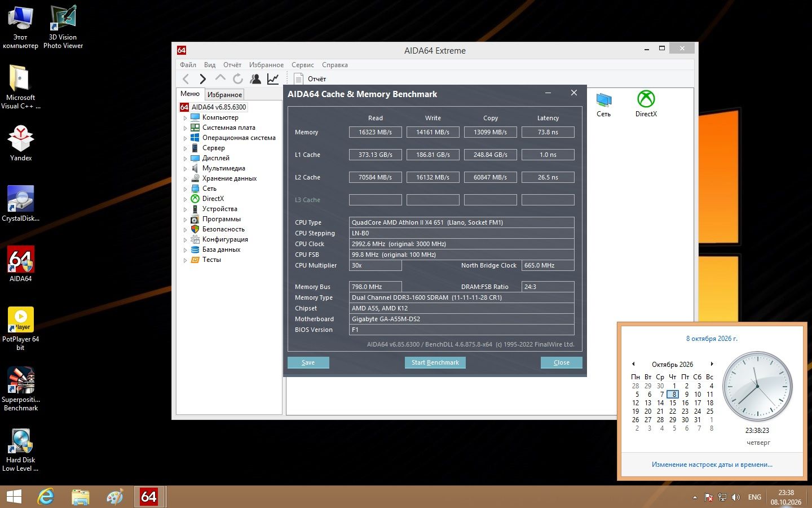Open the date and time settings link
The height and width of the screenshot is (508, 812).
tap(712, 465)
